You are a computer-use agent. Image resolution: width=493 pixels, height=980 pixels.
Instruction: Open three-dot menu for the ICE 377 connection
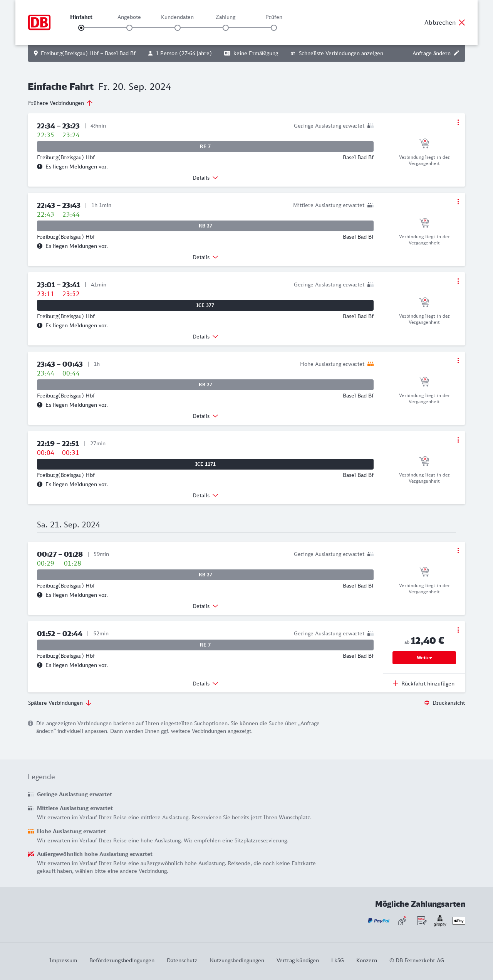(x=458, y=281)
